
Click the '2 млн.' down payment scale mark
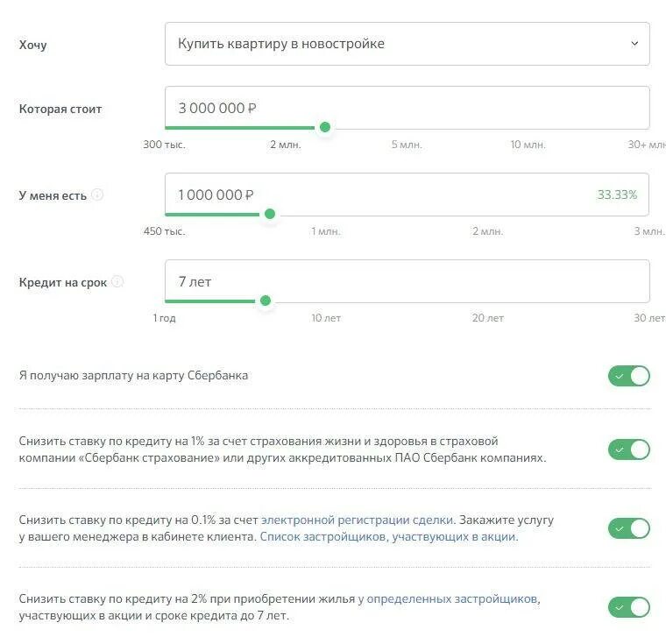(x=487, y=231)
